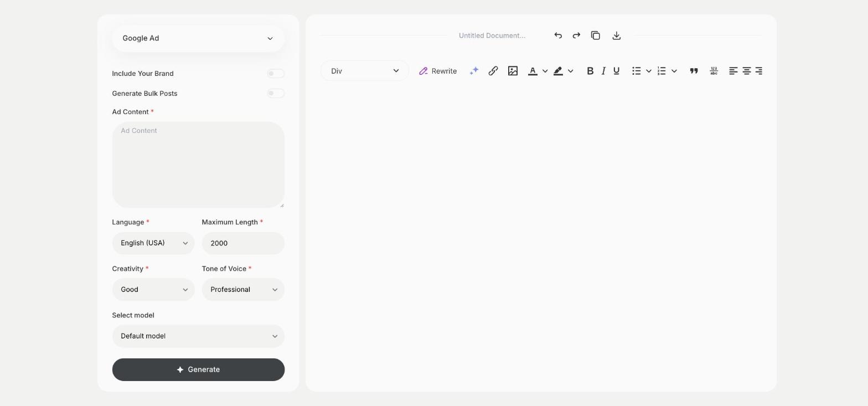The width and height of the screenshot is (868, 406).
Task: Apply the text color (A) tool
Action: (533, 71)
